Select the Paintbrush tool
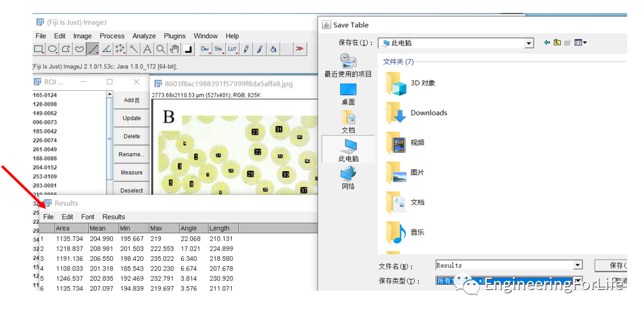 coord(260,49)
